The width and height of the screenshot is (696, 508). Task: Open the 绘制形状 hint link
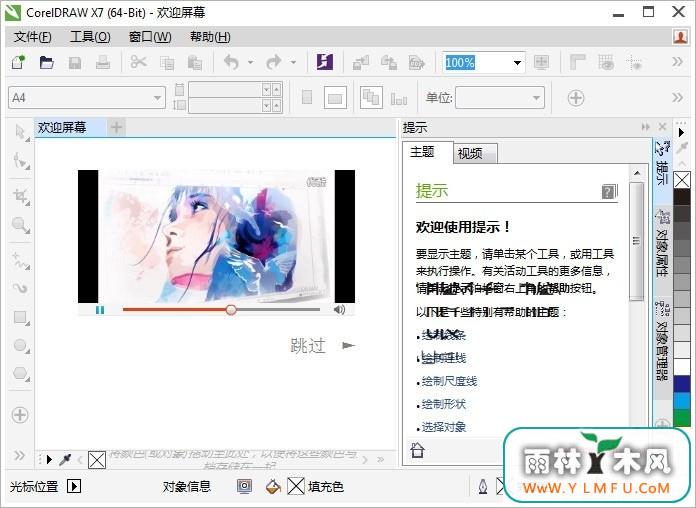(443, 404)
